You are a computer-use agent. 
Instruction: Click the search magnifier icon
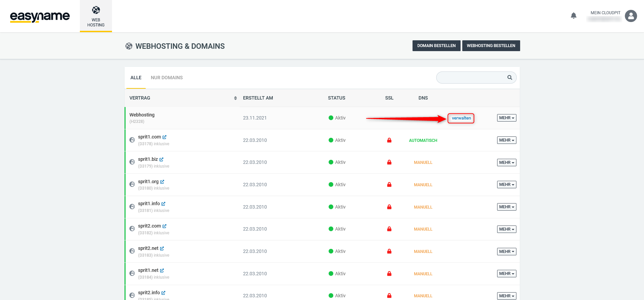click(x=510, y=78)
